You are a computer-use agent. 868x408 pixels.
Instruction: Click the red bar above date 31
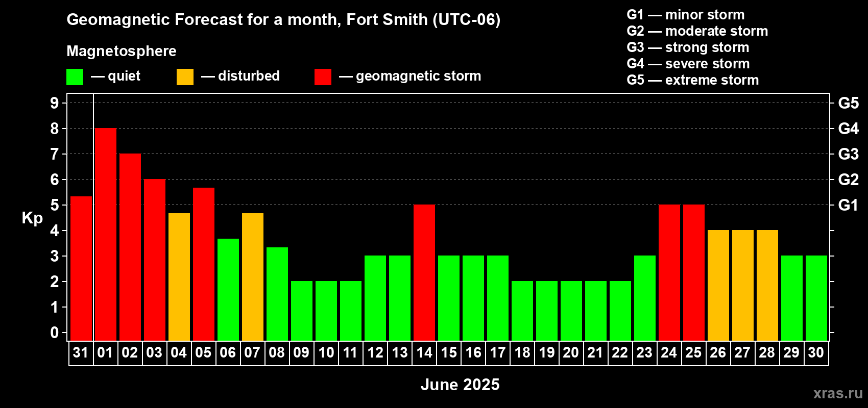pos(81,268)
